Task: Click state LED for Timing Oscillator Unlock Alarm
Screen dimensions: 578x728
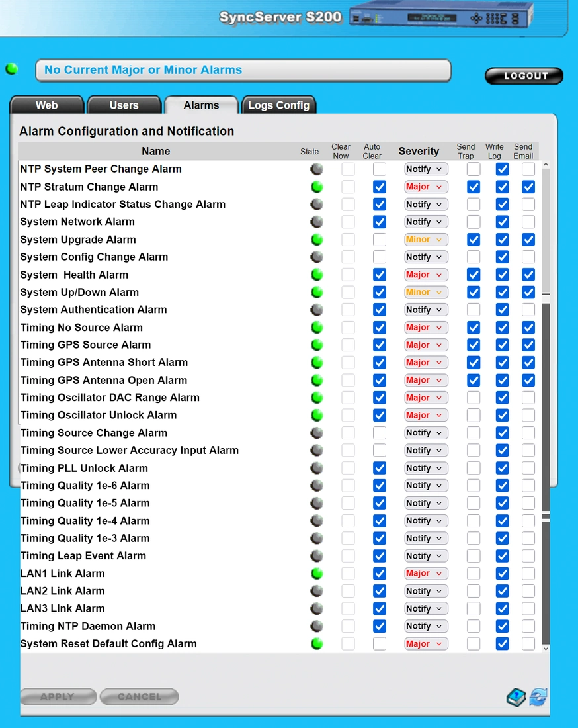Action: [317, 415]
